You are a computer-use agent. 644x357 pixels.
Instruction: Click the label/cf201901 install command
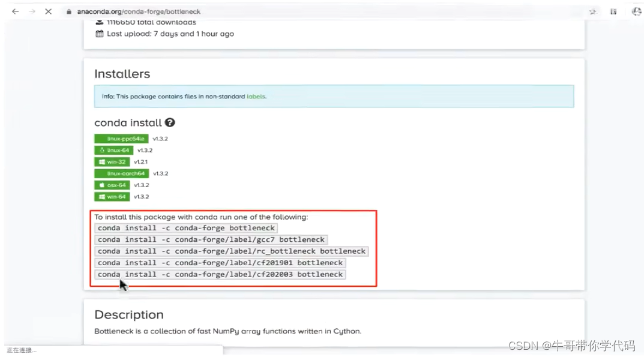(220, 263)
